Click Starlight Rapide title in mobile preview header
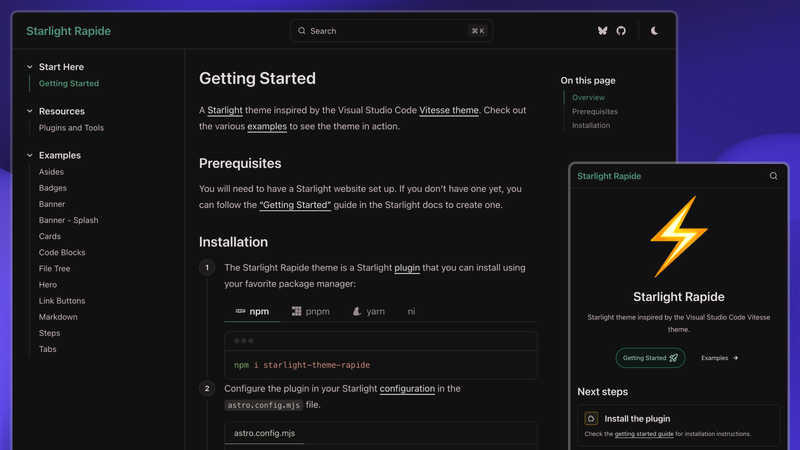Image resolution: width=800 pixels, height=450 pixels. [x=609, y=176]
